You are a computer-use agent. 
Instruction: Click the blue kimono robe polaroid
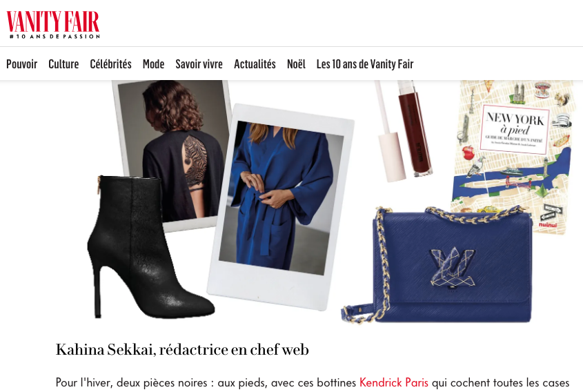click(281, 207)
